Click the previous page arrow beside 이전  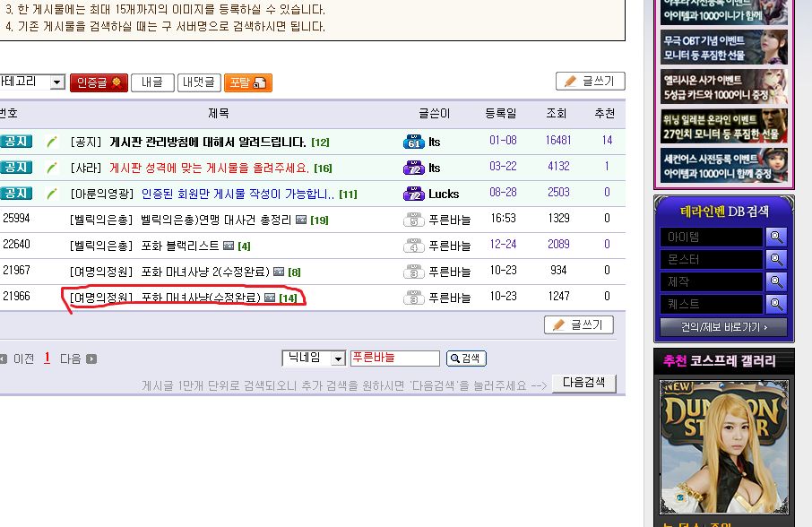pos(4,359)
